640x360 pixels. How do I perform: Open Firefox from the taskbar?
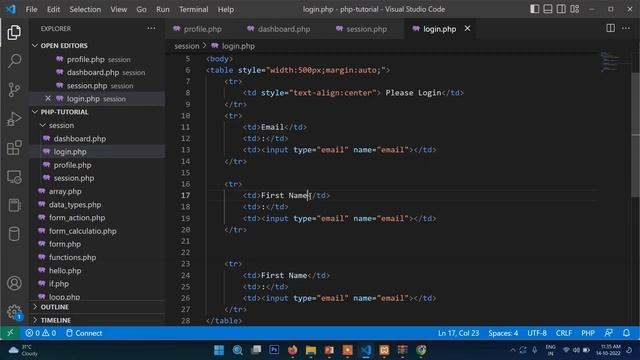[x=292, y=350]
